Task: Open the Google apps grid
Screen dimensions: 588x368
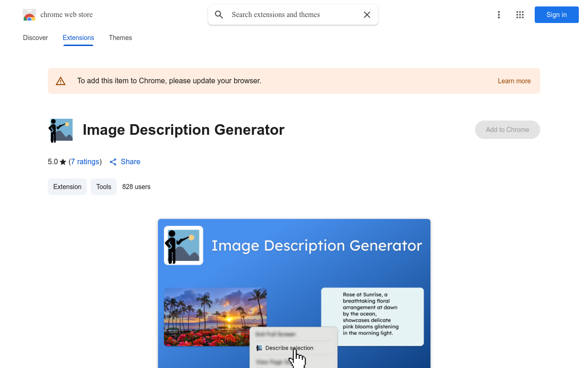Action: pyautogui.click(x=520, y=15)
